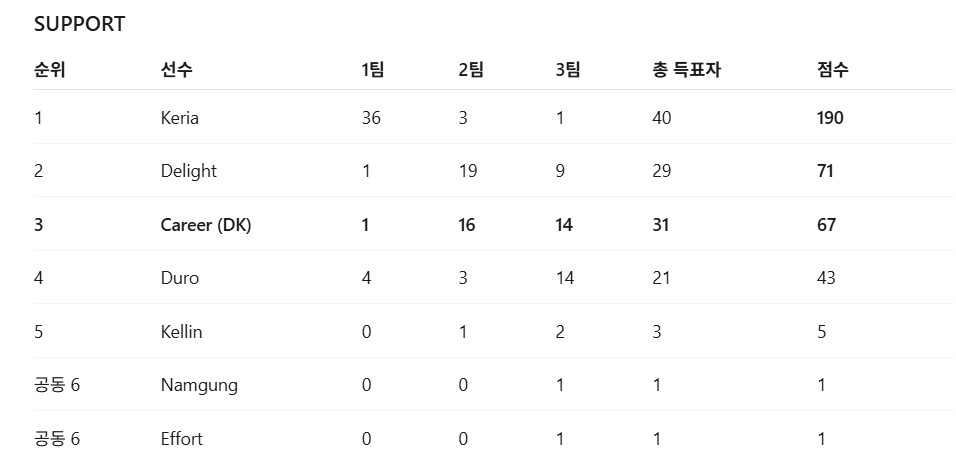Click the SUPPORT section heading
This screenshot has height=475, width=956.
click(x=79, y=24)
